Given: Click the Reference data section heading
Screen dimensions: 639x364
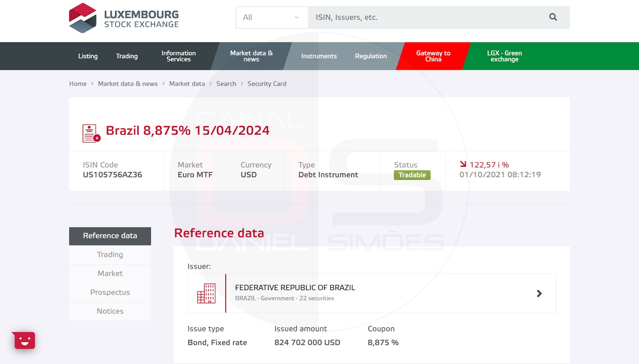Looking at the screenshot, I should tap(219, 233).
